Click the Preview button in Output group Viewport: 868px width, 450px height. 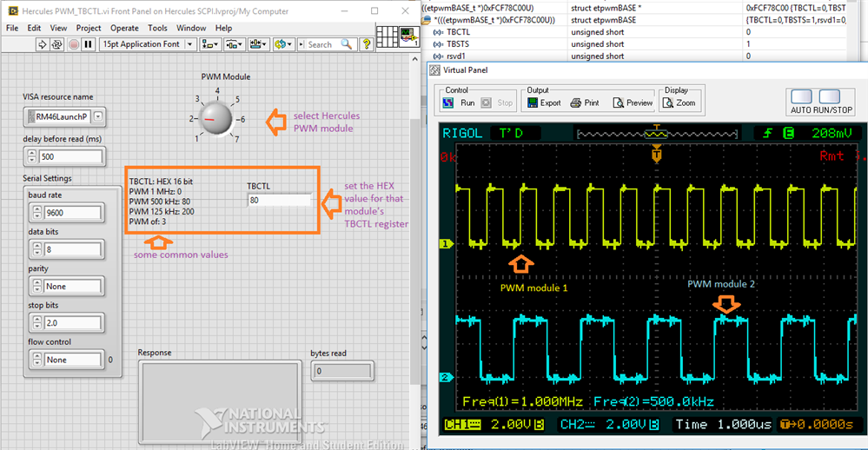(632, 103)
